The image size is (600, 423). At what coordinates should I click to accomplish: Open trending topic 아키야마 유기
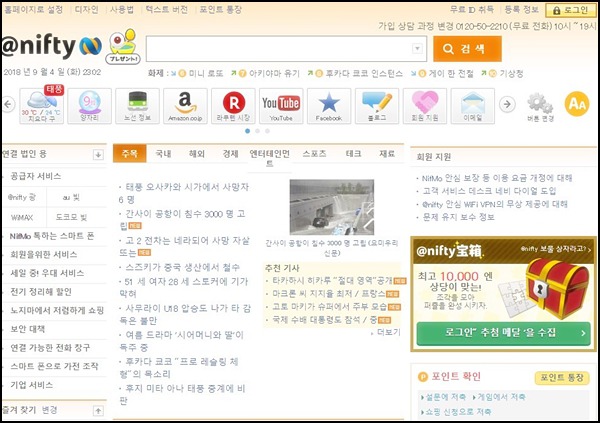274,73
